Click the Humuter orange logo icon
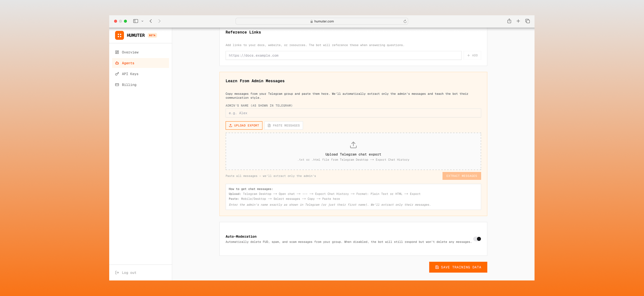This screenshot has height=296, width=644. (x=119, y=35)
